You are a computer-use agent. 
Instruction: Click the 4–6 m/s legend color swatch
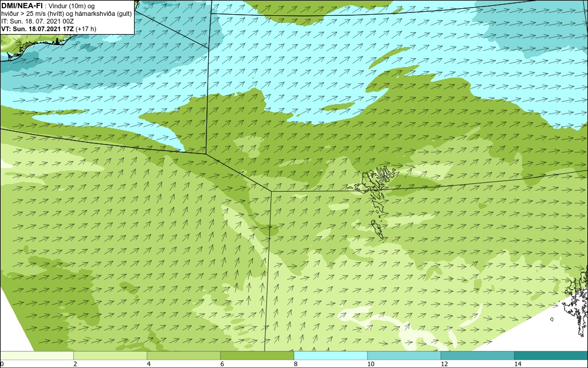coord(183,355)
